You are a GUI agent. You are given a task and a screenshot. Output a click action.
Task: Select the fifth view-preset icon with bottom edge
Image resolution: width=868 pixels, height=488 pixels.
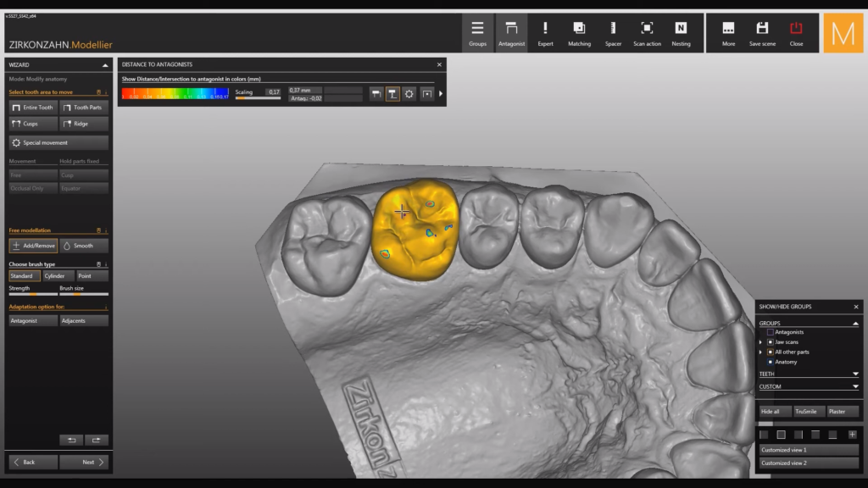pyautogui.click(x=832, y=435)
